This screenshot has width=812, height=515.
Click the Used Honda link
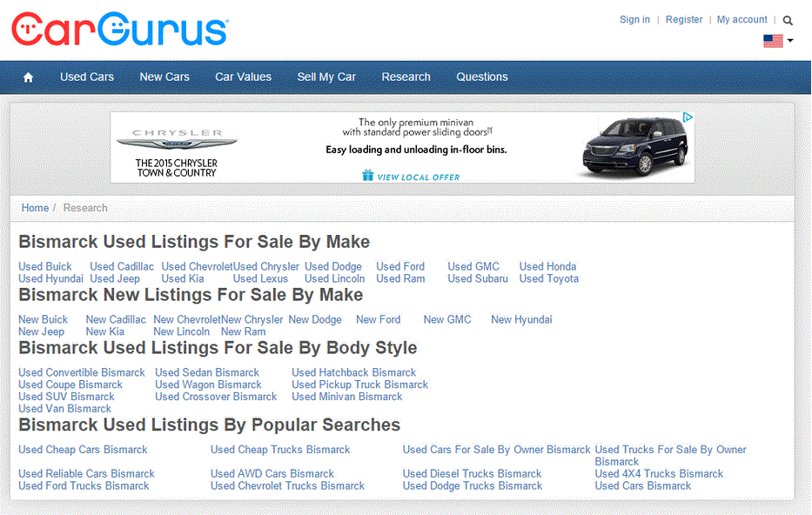coord(548,266)
